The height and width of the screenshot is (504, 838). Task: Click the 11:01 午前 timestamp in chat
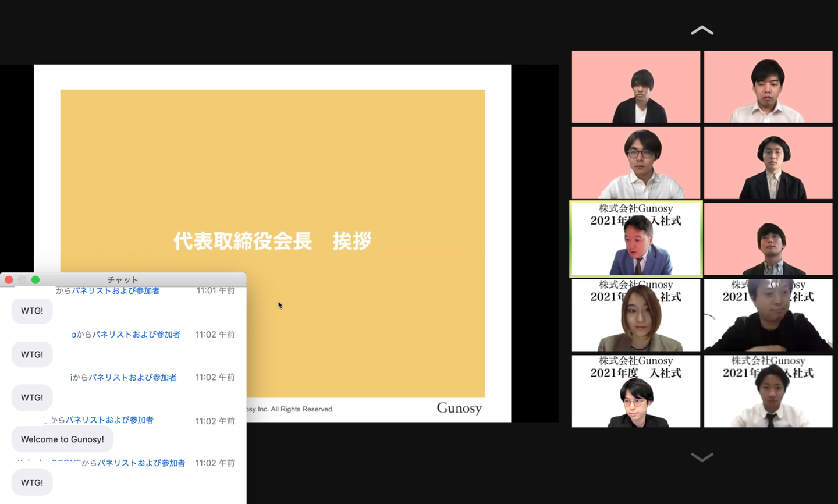click(x=215, y=290)
